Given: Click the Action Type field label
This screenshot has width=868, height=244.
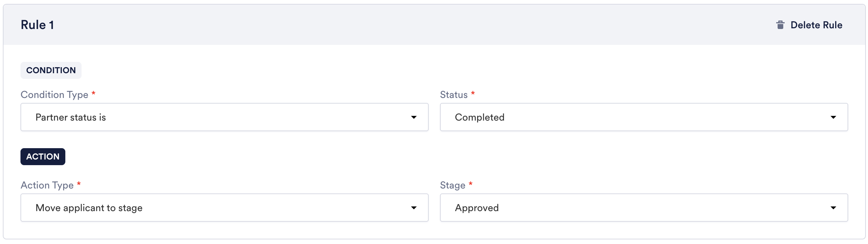Looking at the screenshot, I should tap(47, 185).
